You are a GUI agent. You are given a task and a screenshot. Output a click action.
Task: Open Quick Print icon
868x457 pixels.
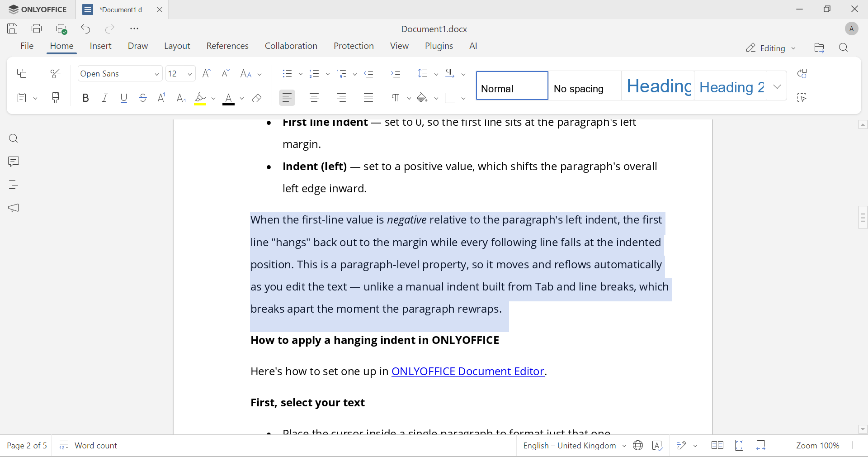point(61,29)
